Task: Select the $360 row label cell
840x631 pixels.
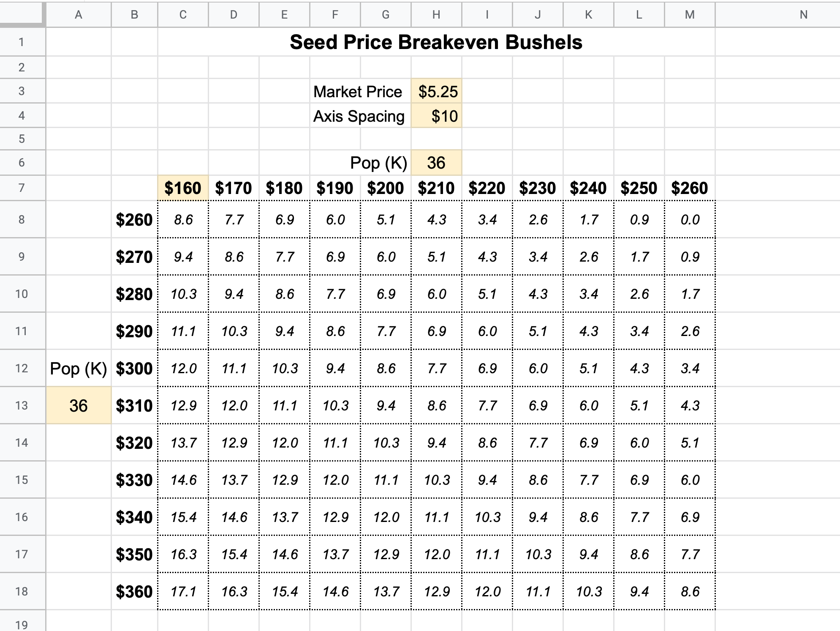Action: [134, 591]
